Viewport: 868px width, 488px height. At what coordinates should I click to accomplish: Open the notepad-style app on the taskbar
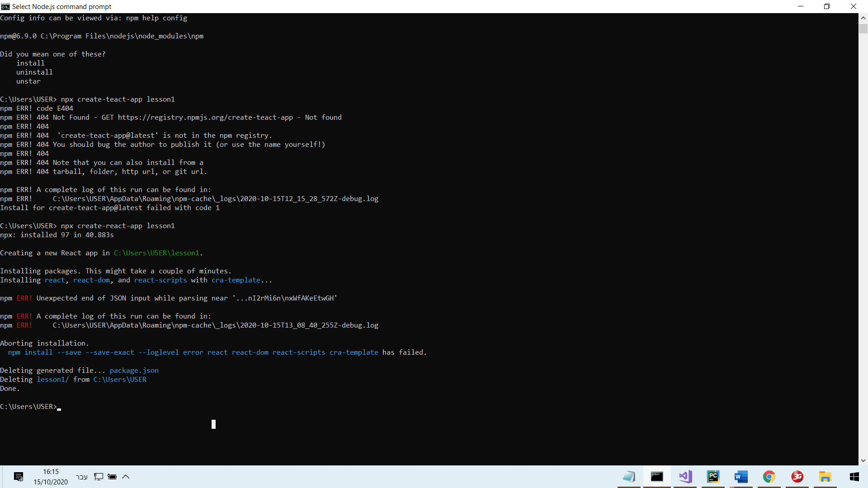pyautogui.click(x=629, y=477)
